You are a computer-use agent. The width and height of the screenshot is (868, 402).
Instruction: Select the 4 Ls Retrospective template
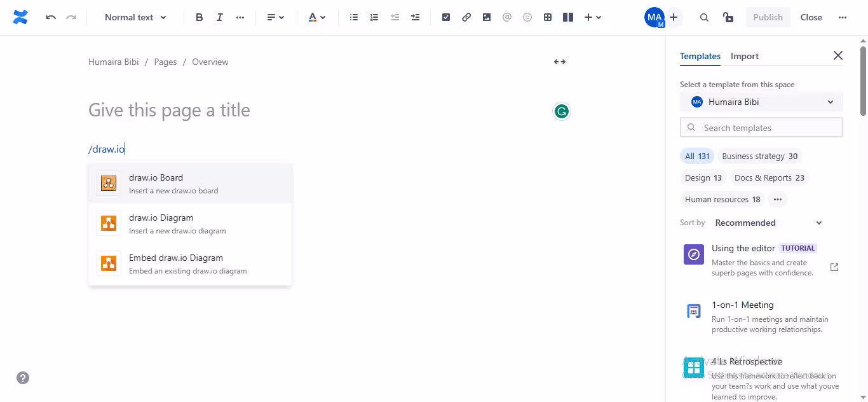tap(761, 378)
